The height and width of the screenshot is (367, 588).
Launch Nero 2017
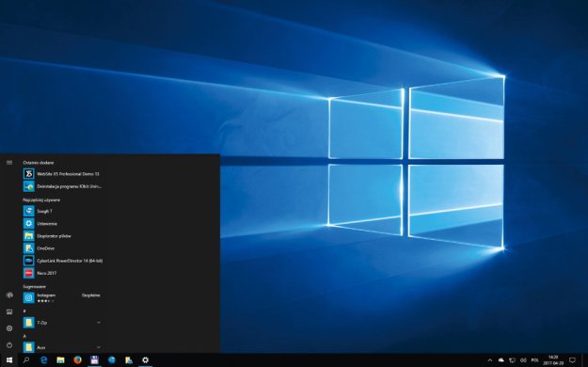click(x=62, y=273)
